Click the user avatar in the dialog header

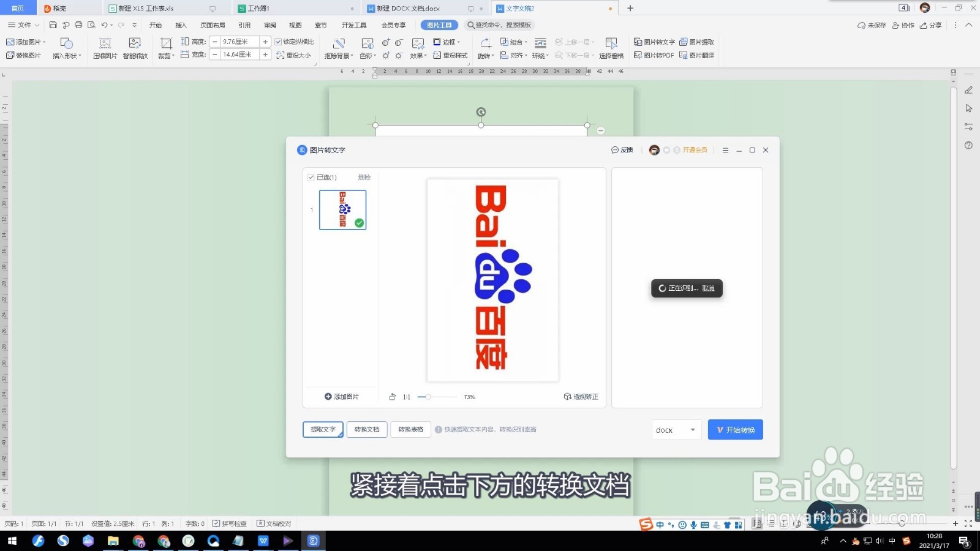pos(654,150)
